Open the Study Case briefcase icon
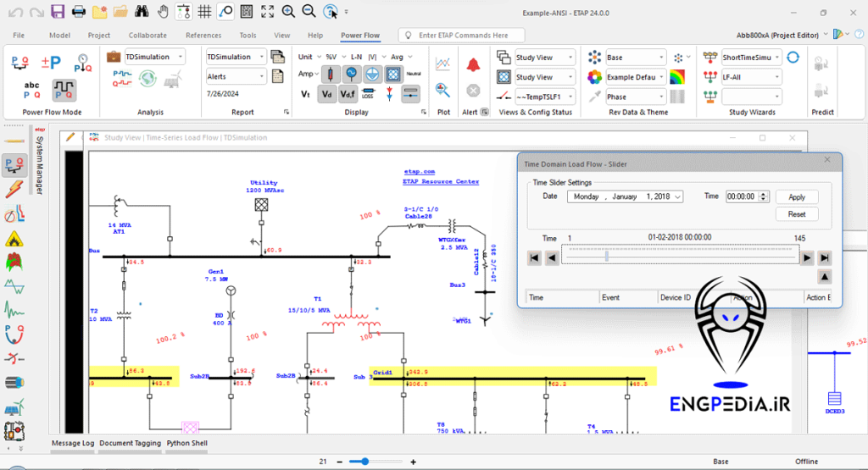This screenshot has width=868, height=470. [x=114, y=57]
